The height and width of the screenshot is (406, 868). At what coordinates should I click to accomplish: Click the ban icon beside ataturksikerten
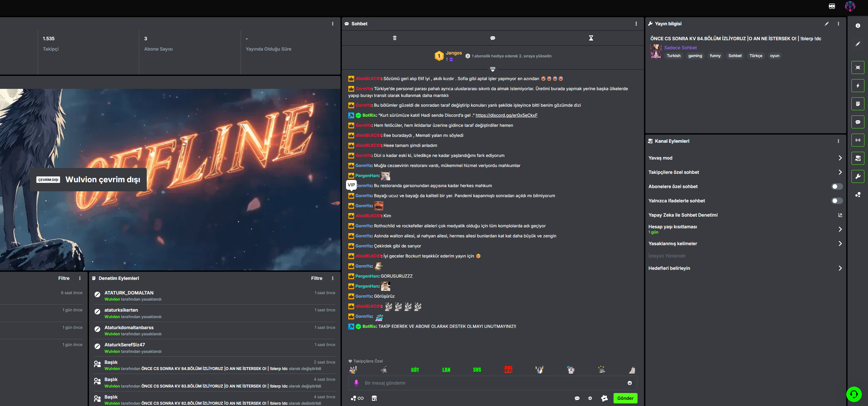(x=97, y=312)
